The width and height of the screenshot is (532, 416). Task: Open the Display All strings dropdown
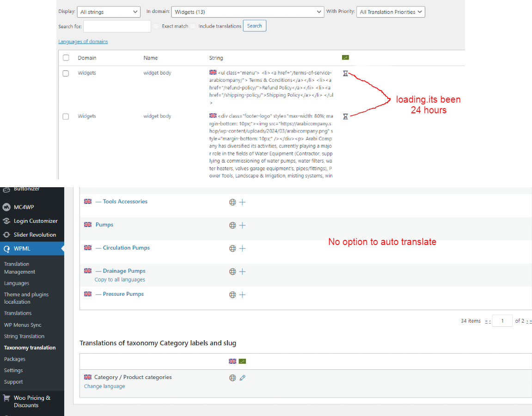pyautogui.click(x=109, y=12)
